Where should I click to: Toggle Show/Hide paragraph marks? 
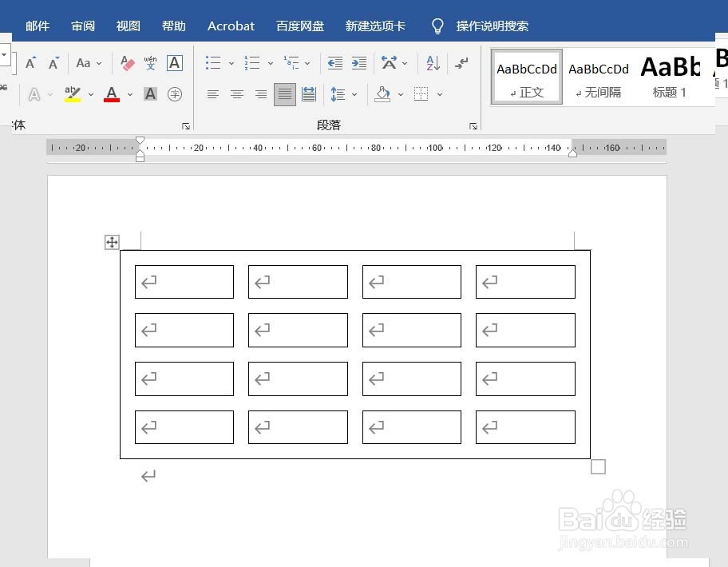[461, 63]
